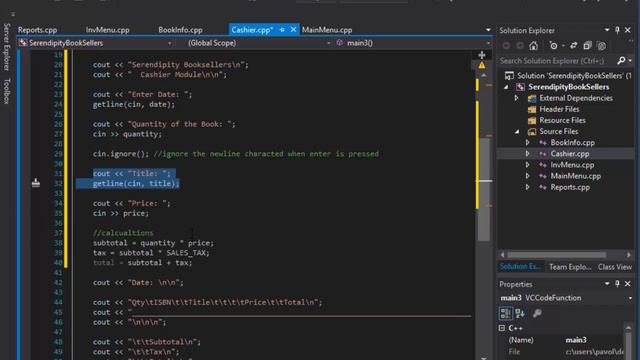Pin the Properties panel with the pushpin icon
640x360 pixels.
(617, 283)
